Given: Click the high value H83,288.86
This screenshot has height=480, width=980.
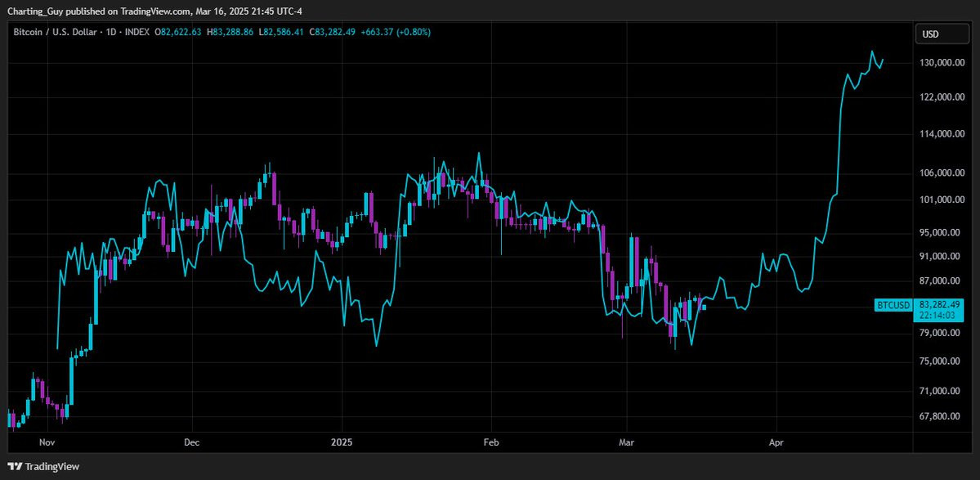Looking at the screenshot, I should click(230, 31).
